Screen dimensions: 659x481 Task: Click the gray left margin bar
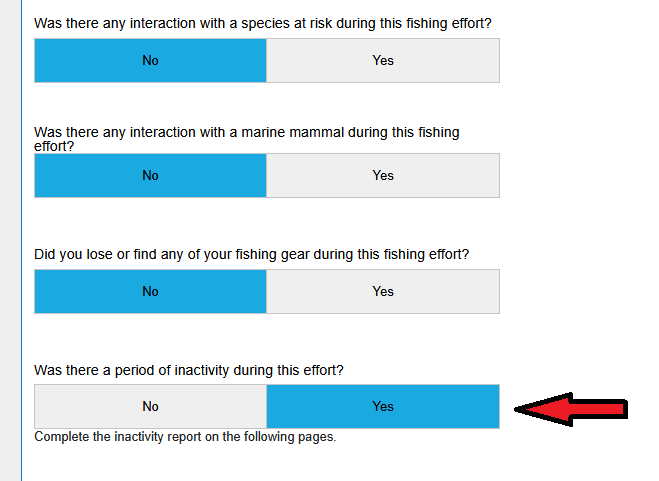pyautogui.click(x=10, y=240)
